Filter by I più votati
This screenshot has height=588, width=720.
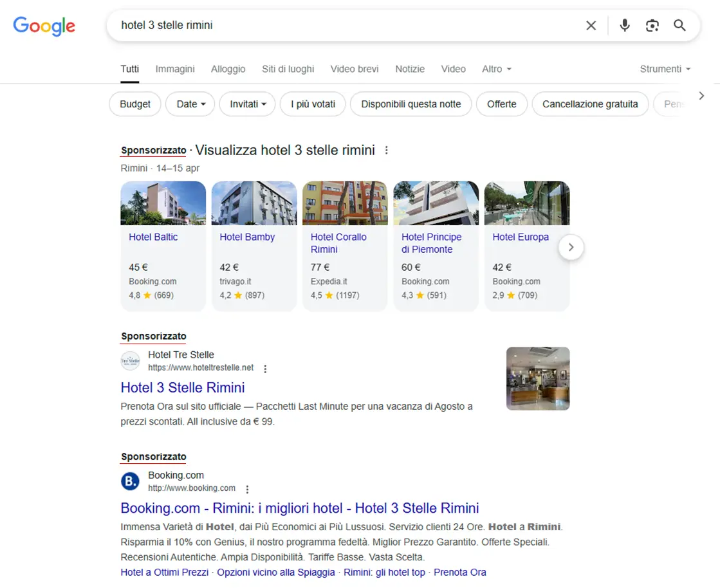(313, 104)
